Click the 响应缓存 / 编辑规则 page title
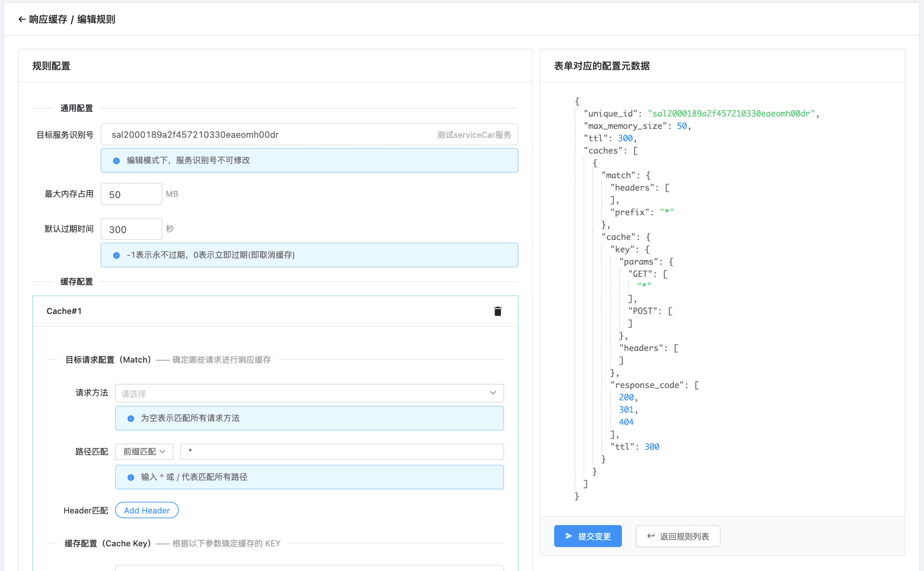The height and width of the screenshot is (571, 924). [x=72, y=19]
